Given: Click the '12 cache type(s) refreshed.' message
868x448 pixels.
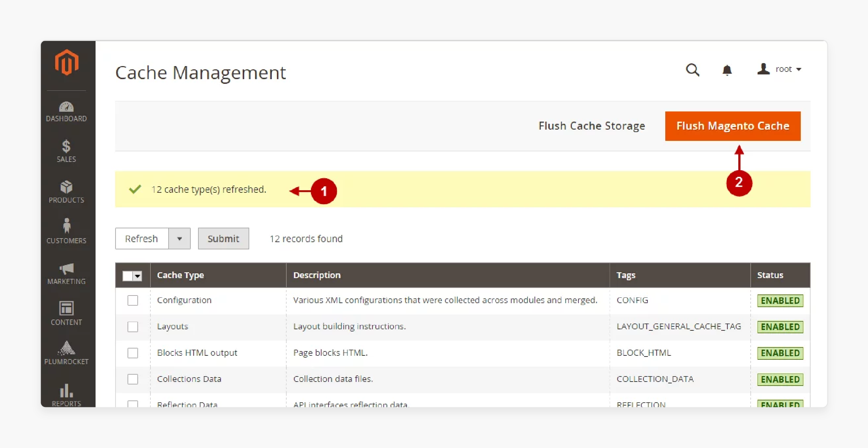Looking at the screenshot, I should [209, 190].
